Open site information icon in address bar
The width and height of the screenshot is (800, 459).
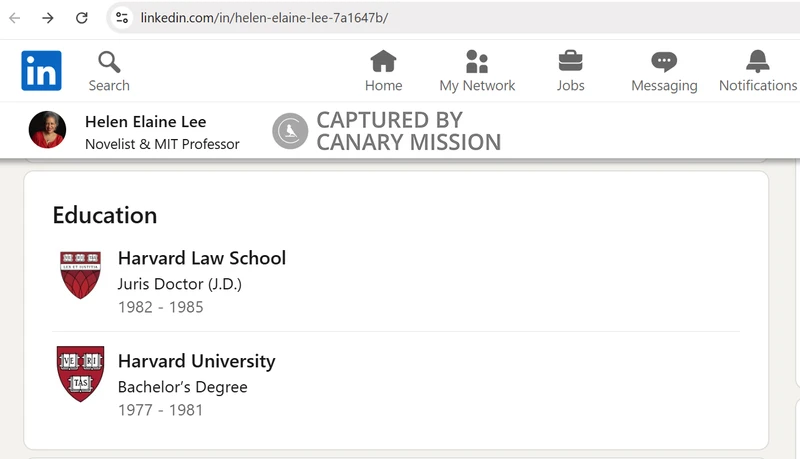[x=122, y=18]
